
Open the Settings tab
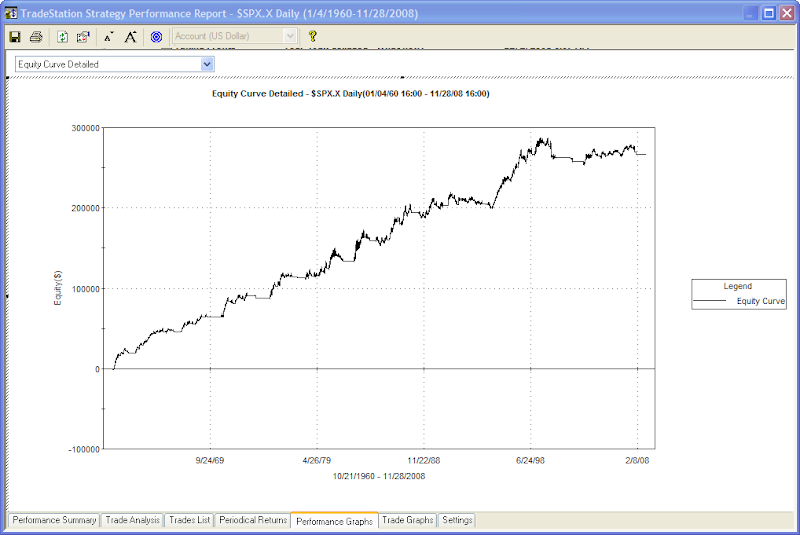pos(457,520)
